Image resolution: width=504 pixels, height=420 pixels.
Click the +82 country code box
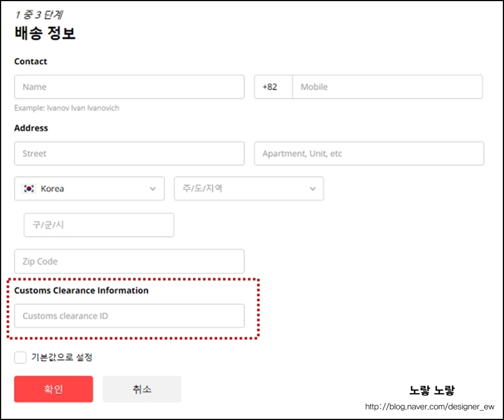coord(272,87)
